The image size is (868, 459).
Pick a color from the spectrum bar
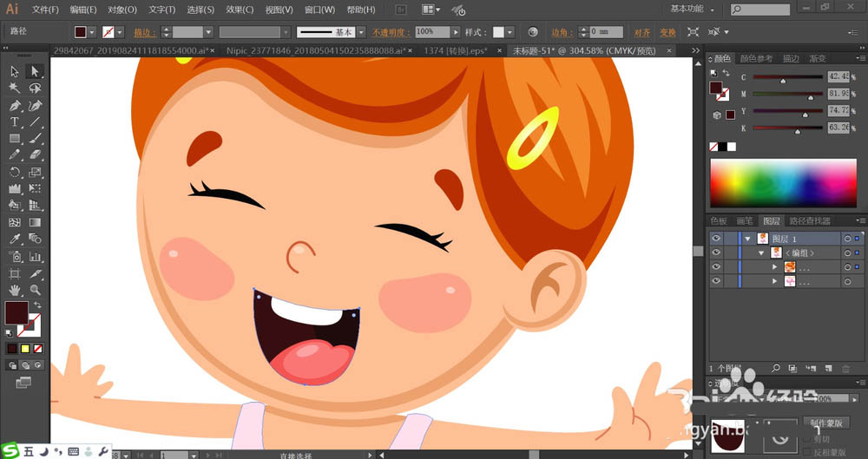(x=783, y=183)
